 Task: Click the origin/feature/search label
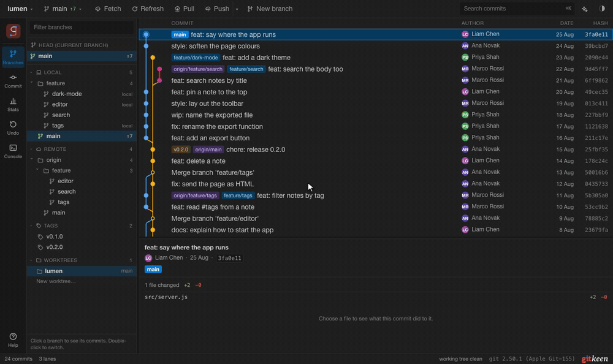tap(198, 69)
